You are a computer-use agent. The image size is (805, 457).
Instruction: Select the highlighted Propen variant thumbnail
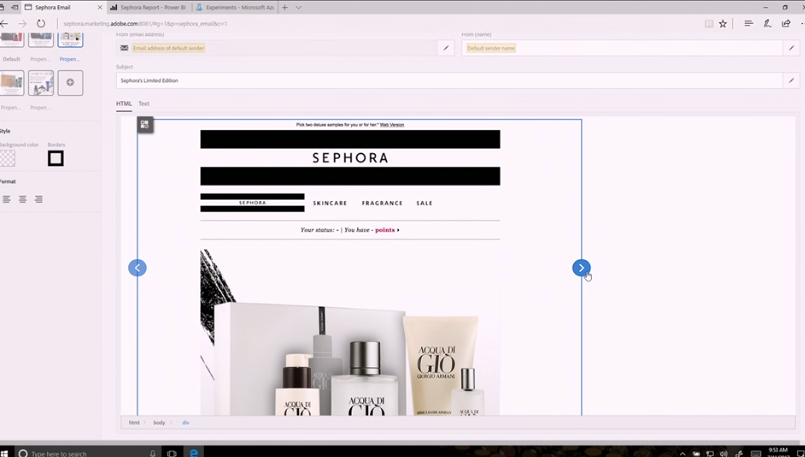(70, 40)
